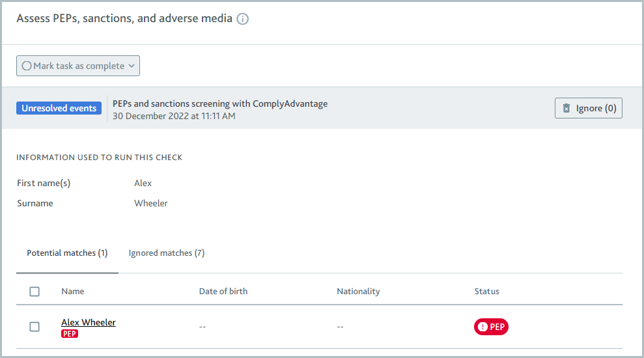
Task: Click the Status column header
Action: [486, 292]
